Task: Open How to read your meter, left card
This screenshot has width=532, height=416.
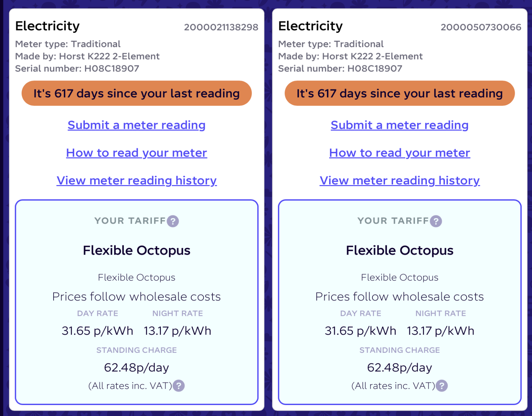Action: [137, 153]
